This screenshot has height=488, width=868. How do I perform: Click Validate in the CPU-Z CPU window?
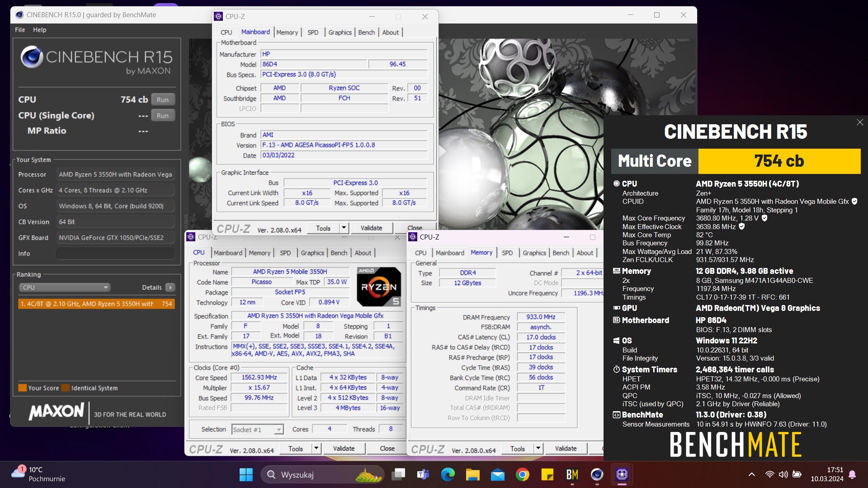[344, 449]
